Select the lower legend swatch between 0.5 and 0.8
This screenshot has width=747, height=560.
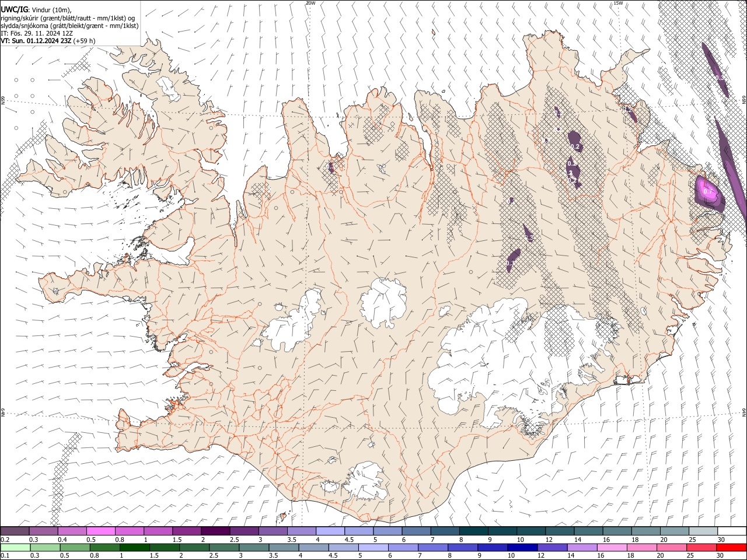(x=75, y=547)
